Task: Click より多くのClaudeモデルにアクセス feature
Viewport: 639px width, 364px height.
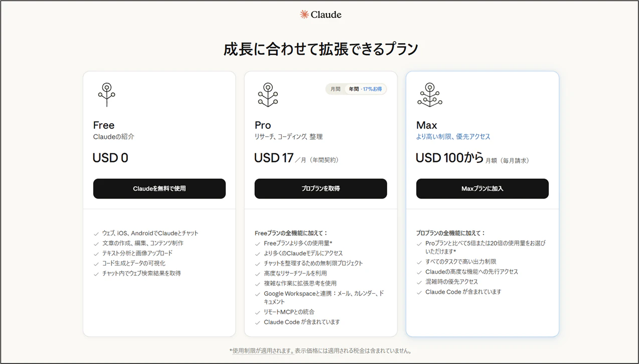Action: pos(303,253)
